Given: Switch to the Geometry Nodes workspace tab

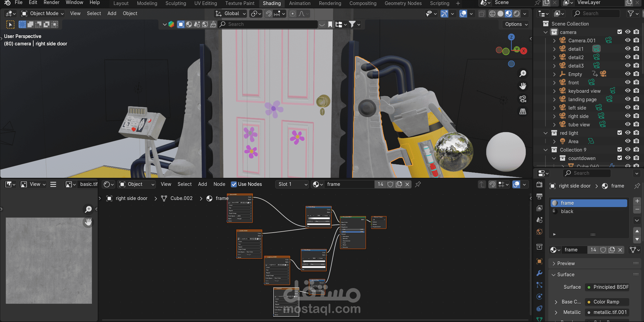Looking at the screenshot, I should pos(403,3).
